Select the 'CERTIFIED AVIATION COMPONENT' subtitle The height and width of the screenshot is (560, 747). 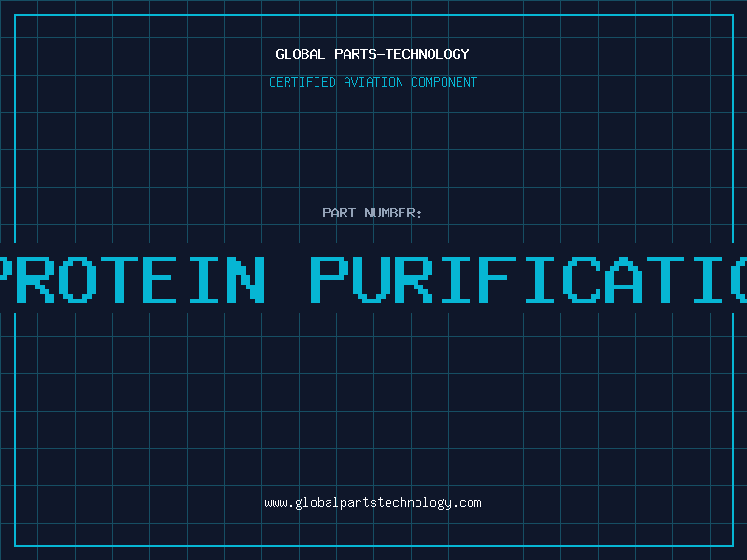(373, 82)
